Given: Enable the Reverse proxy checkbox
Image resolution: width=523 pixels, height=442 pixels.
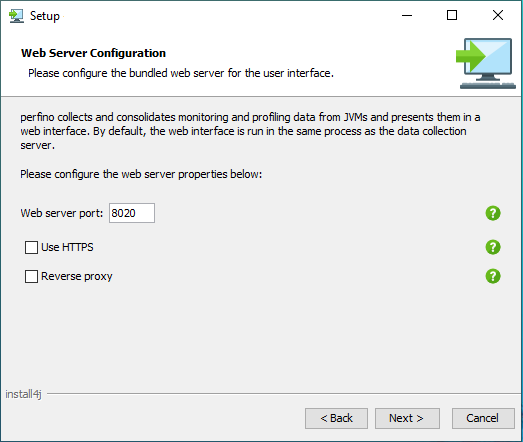Looking at the screenshot, I should (x=31, y=277).
